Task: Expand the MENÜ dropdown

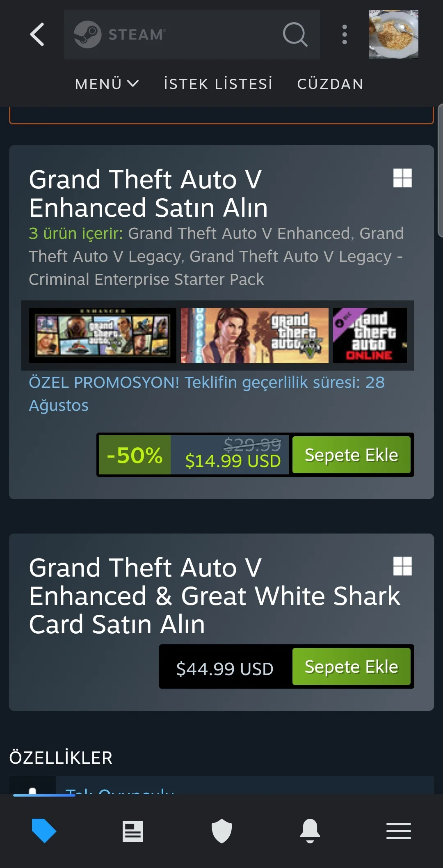Action: pyautogui.click(x=107, y=84)
